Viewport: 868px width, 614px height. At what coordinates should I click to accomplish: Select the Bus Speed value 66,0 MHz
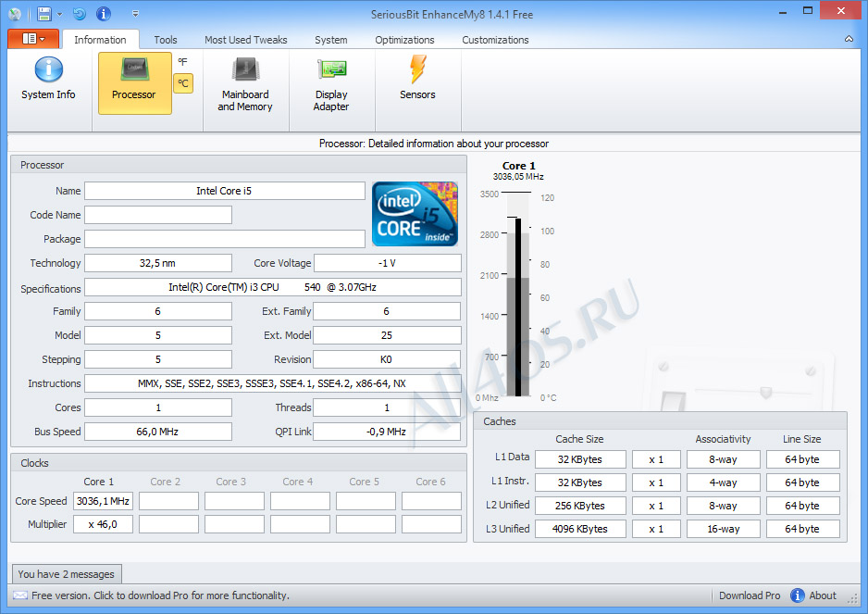click(x=158, y=432)
